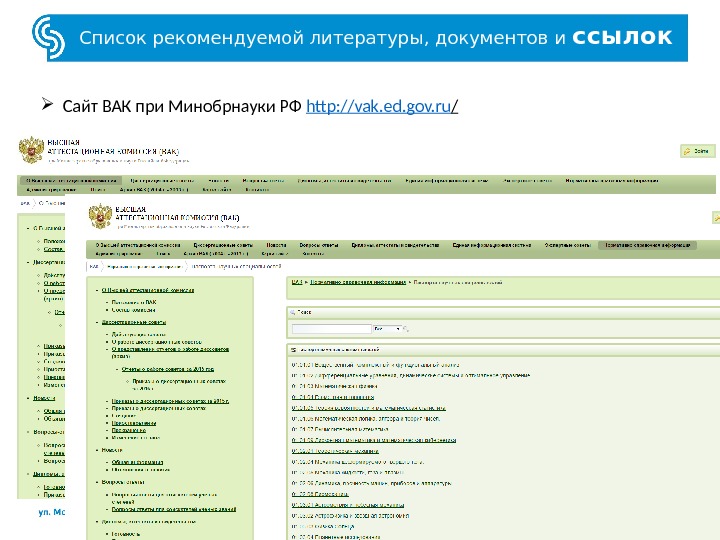Select specialty '01.01.07 Вычислительная математика'
Image resolution: width=720 pixels, height=540 pixels.
340,429
